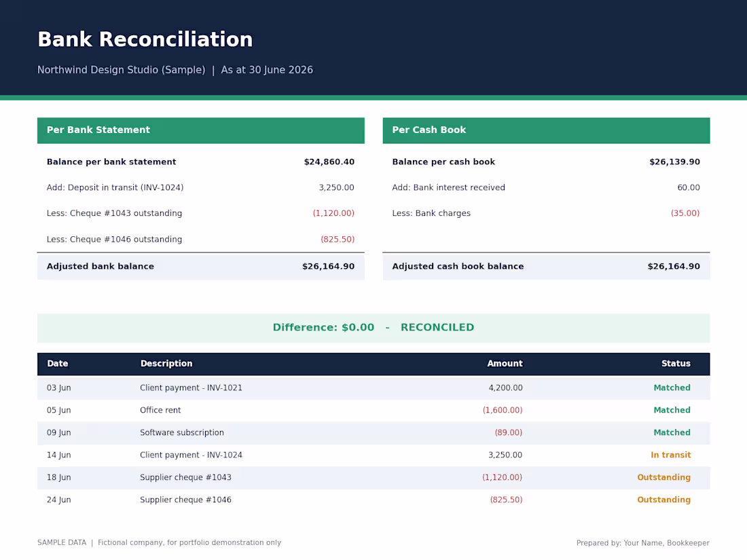The width and height of the screenshot is (747, 560).
Task: Click Supplier cheque #1043 description
Action: tap(186, 478)
